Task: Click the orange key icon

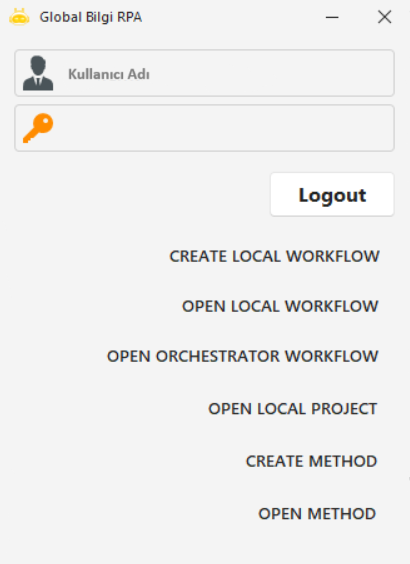Action: [x=38, y=128]
